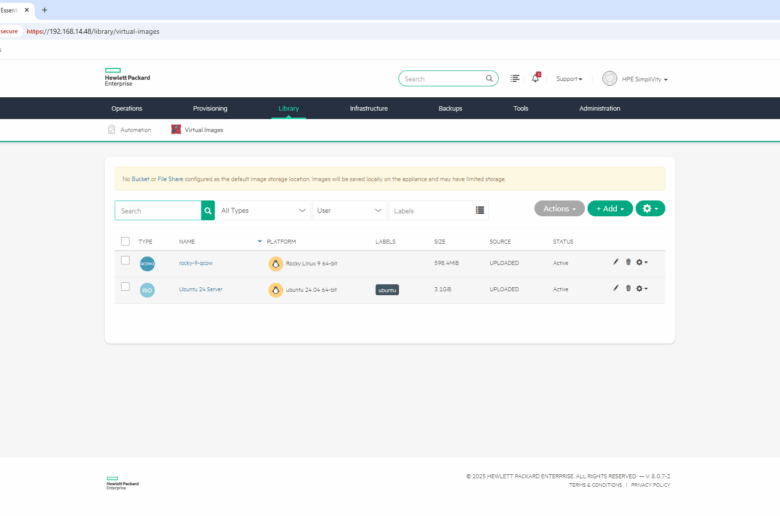This screenshot has height=516, width=780.
Task: Check the rocky-9-qcow row checkbox
Action: [x=125, y=261]
